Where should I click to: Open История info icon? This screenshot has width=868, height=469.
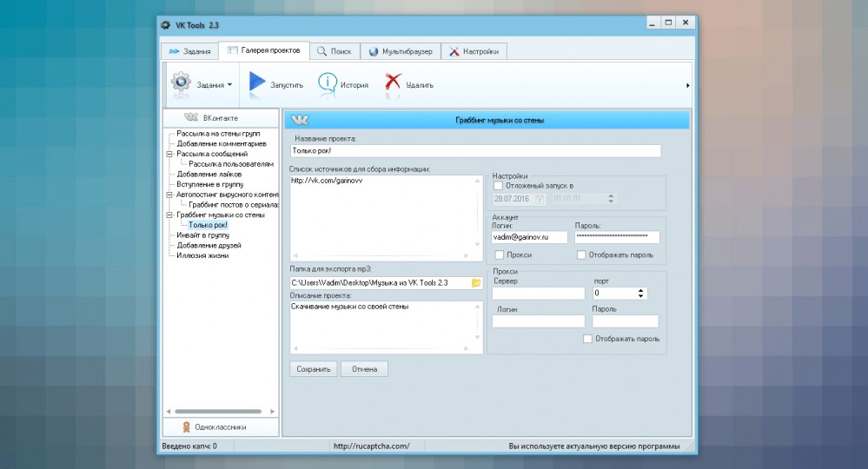pyautogui.click(x=328, y=83)
